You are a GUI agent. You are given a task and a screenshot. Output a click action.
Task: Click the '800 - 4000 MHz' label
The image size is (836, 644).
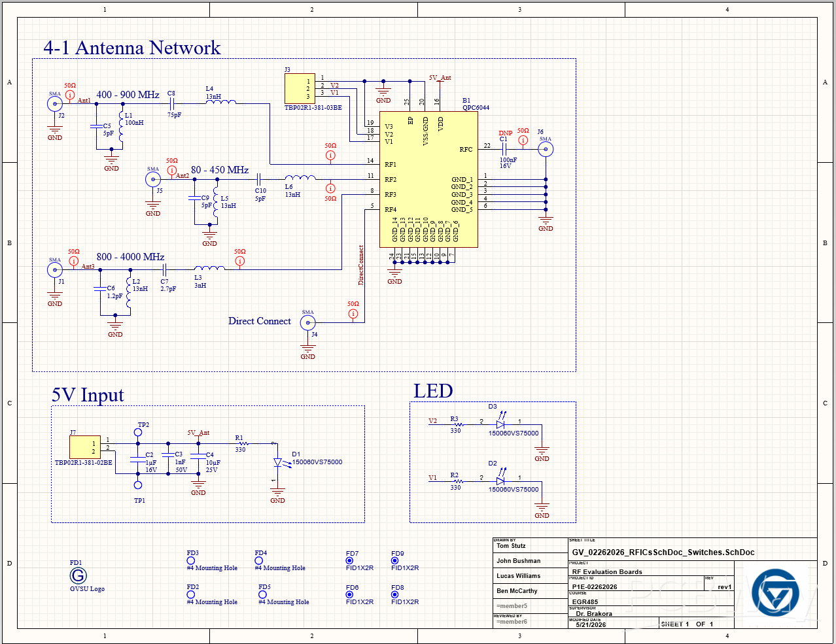tap(130, 257)
